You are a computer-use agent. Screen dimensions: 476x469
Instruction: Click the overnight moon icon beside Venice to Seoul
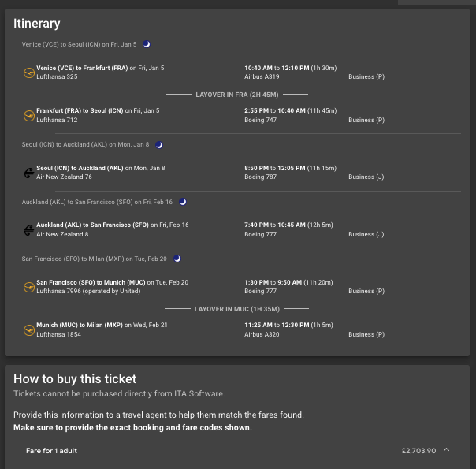(147, 44)
